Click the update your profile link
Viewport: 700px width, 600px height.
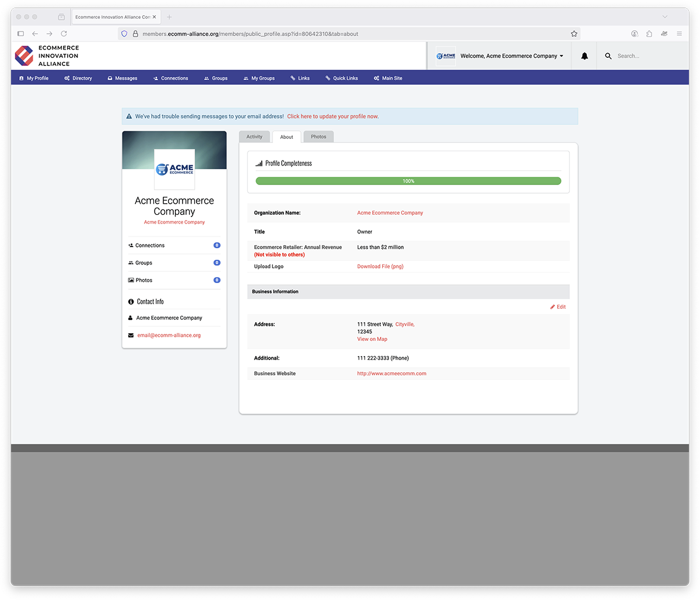click(x=332, y=117)
